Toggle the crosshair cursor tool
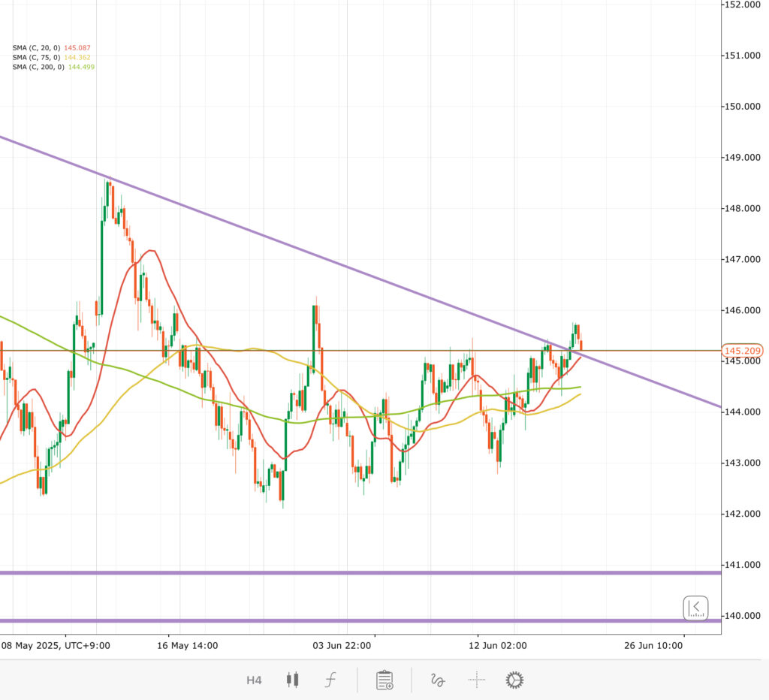 (x=476, y=680)
